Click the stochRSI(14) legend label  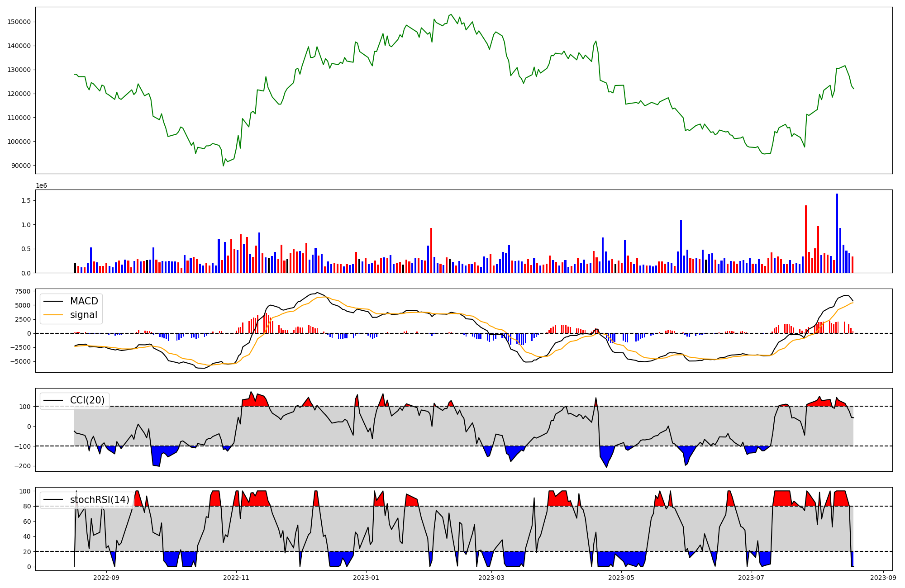coord(100,500)
